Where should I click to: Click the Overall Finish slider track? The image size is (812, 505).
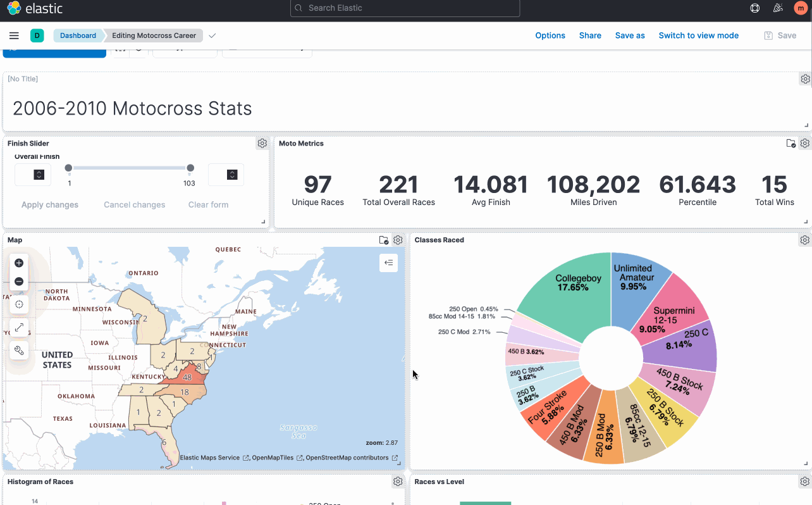129,168
